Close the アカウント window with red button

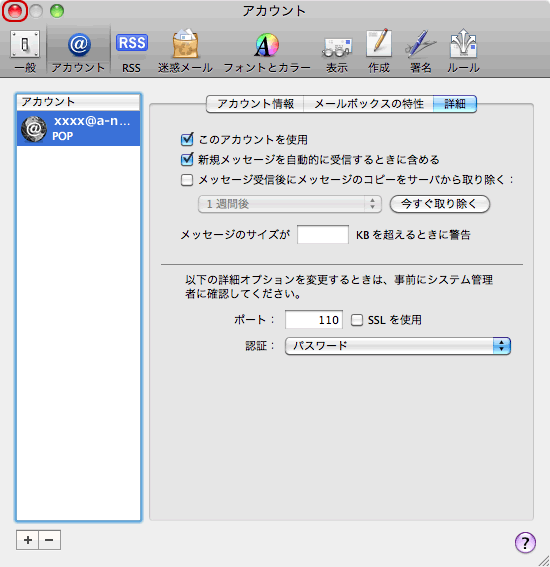click(x=15, y=11)
